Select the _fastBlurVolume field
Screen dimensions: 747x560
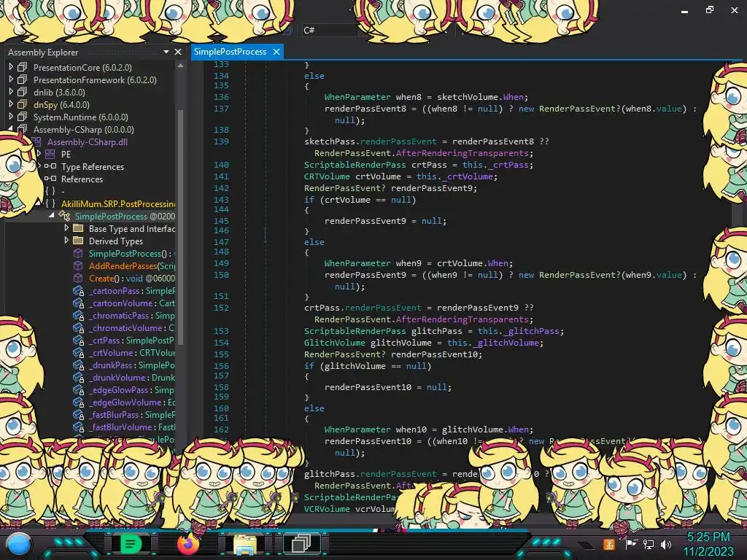pyautogui.click(x=131, y=427)
